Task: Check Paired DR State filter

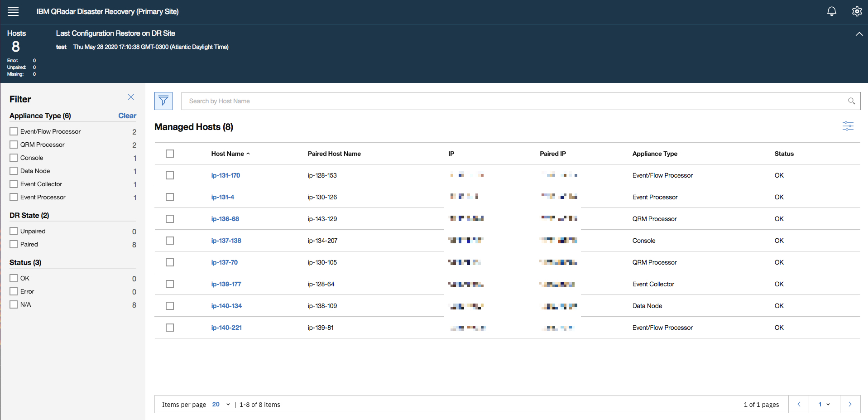Action: [x=14, y=244]
